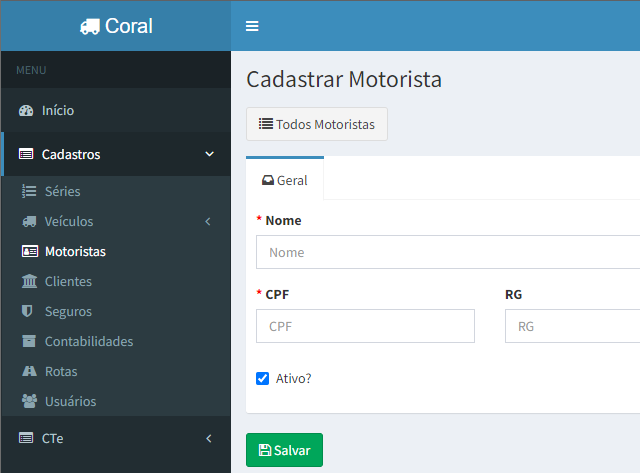Uncheck the Ativo? checkbox

263,379
